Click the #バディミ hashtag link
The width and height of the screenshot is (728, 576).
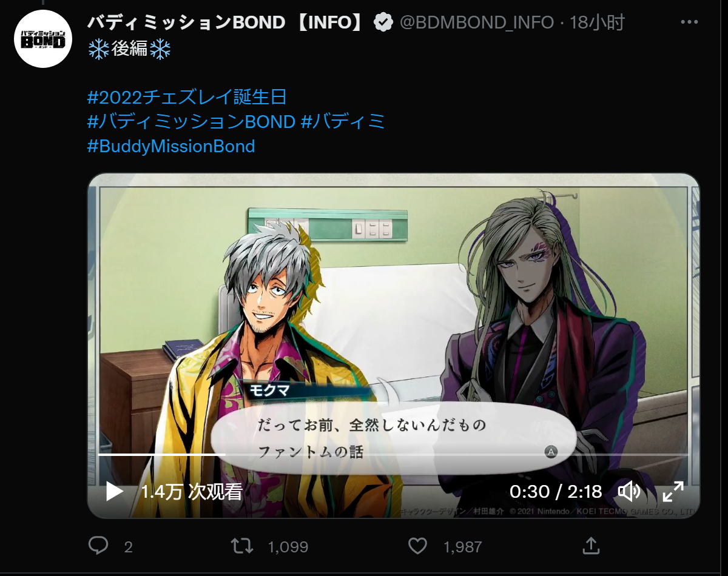[343, 121]
